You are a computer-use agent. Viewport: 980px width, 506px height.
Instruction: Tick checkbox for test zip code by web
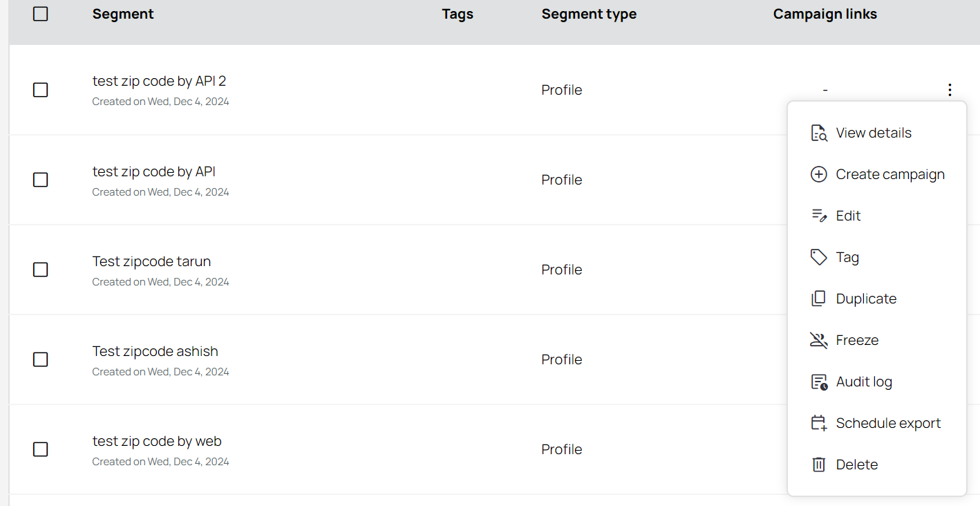(x=41, y=449)
